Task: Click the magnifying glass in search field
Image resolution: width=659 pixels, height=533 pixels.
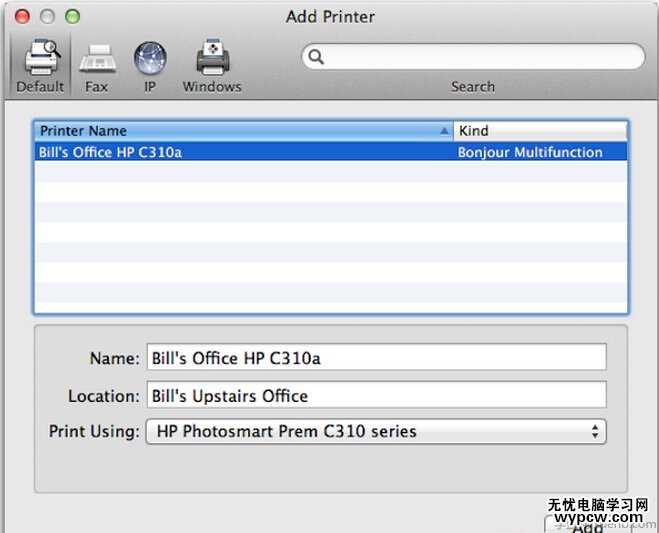Action: [x=316, y=57]
